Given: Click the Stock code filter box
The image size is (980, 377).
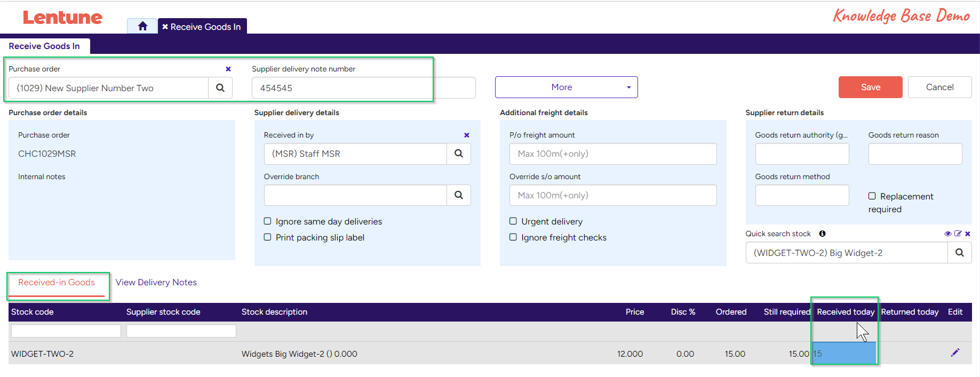Looking at the screenshot, I should (x=66, y=331).
